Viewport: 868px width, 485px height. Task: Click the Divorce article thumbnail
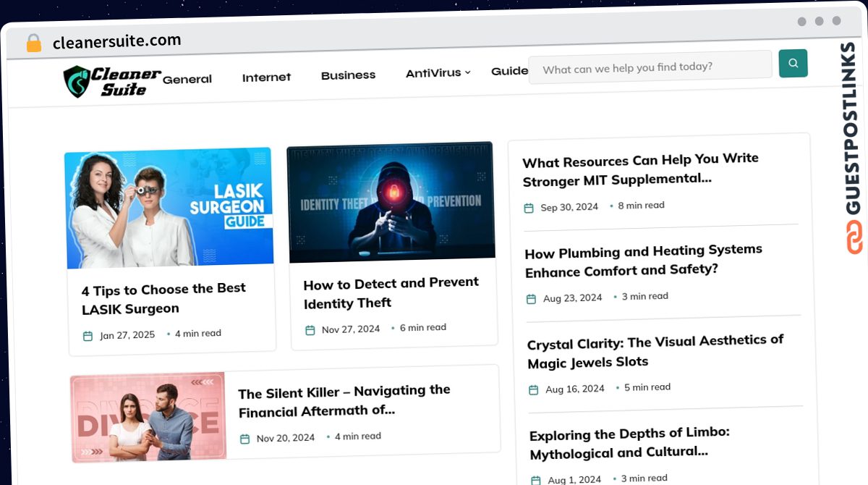point(148,416)
